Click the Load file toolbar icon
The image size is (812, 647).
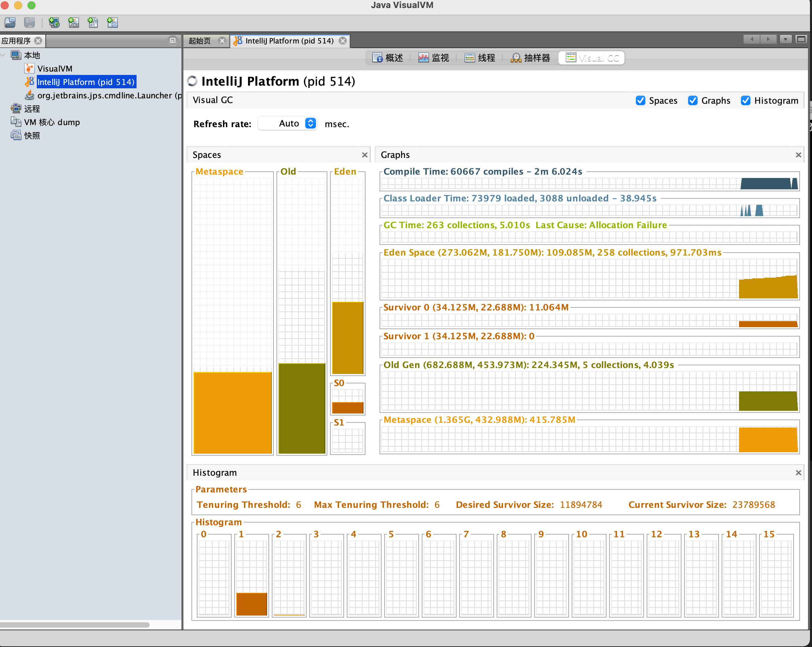[10, 23]
